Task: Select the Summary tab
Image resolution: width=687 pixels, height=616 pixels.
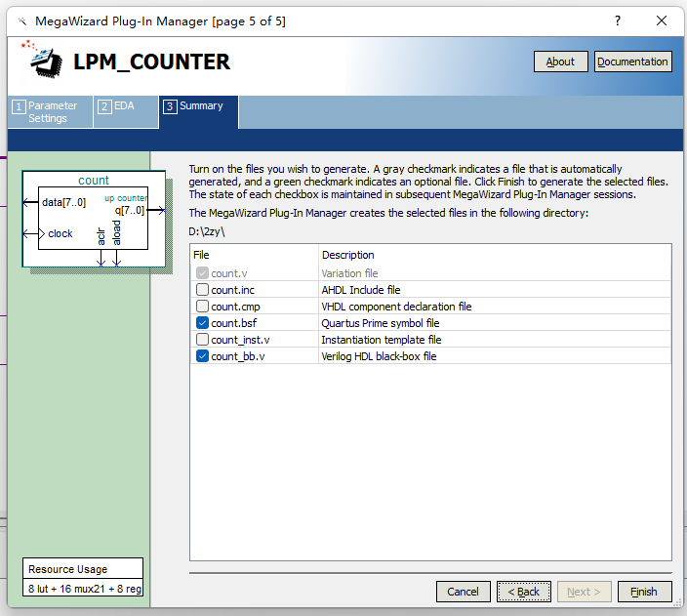Action: pyautogui.click(x=198, y=112)
